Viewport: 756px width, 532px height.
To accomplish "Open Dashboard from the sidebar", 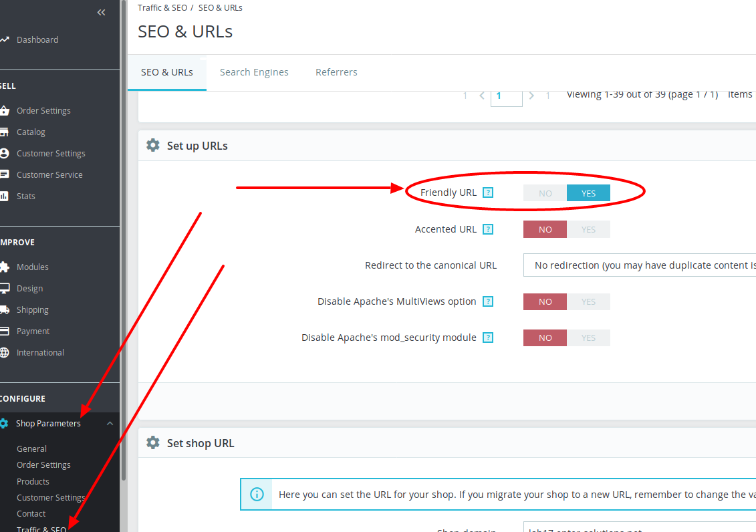I will tap(37, 40).
